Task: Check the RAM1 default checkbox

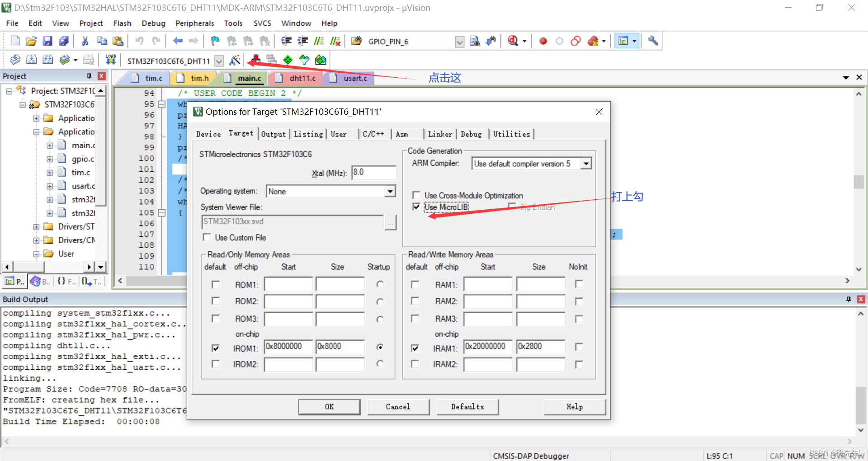Action: (415, 284)
